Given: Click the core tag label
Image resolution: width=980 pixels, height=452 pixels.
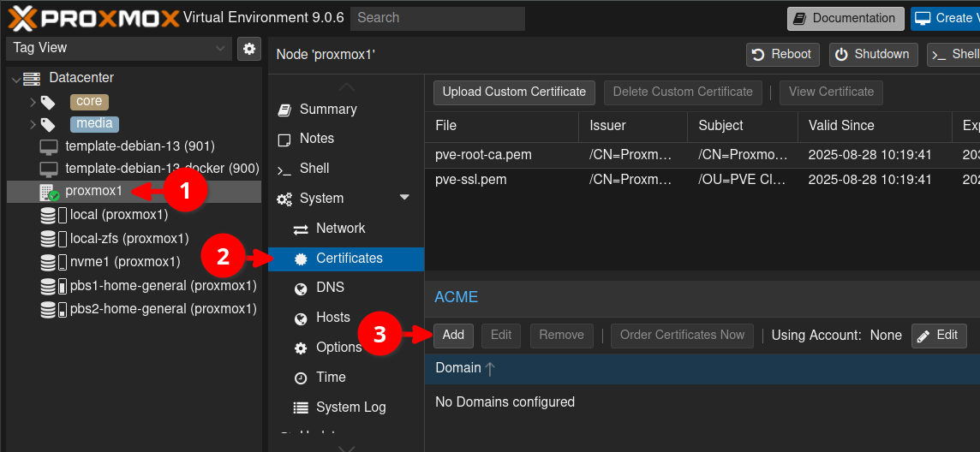Looking at the screenshot, I should [89, 101].
